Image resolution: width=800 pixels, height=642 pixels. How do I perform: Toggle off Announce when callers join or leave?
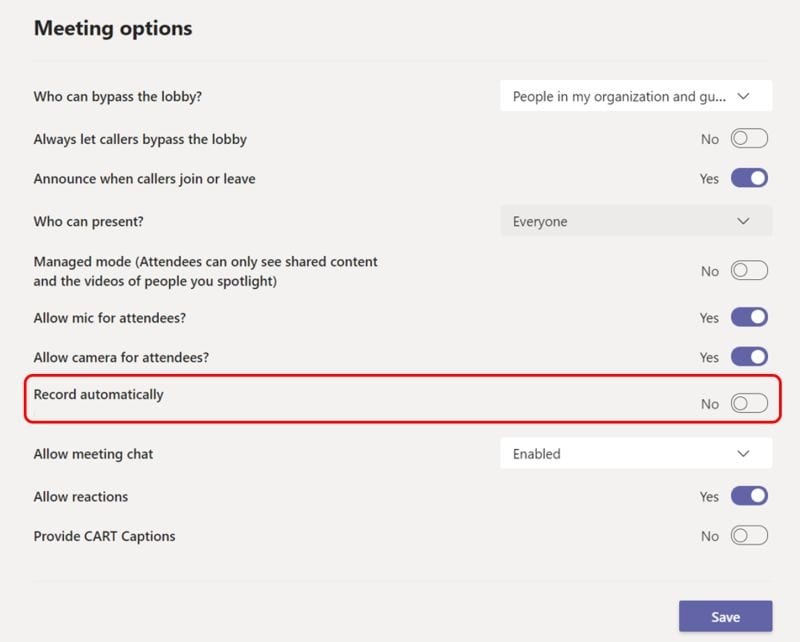click(x=748, y=178)
